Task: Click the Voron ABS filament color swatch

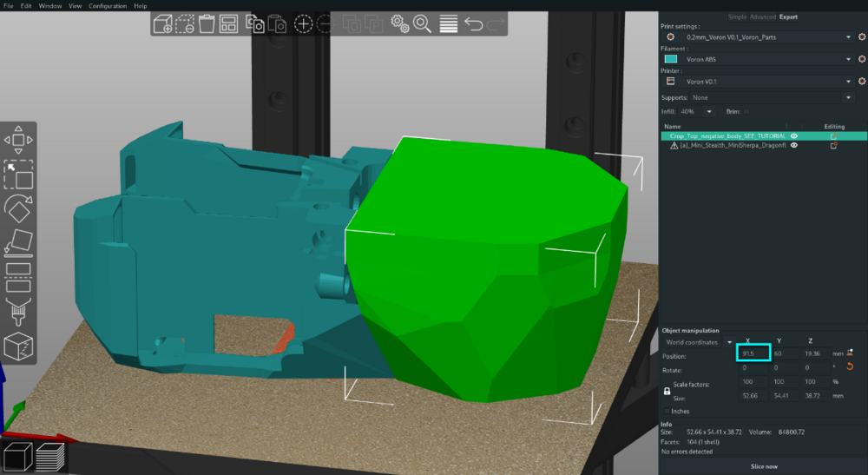Action: click(670, 59)
